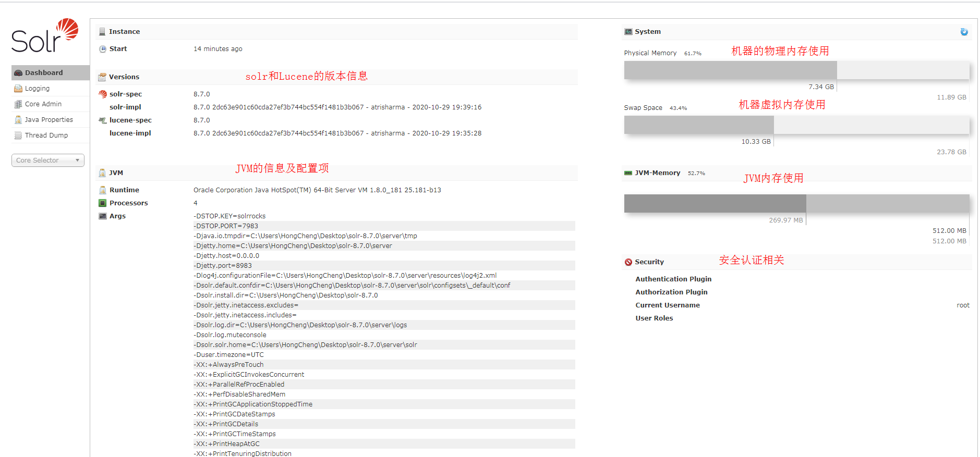Click the Physical Memory 61.7% label
The image size is (980, 457).
click(662, 53)
